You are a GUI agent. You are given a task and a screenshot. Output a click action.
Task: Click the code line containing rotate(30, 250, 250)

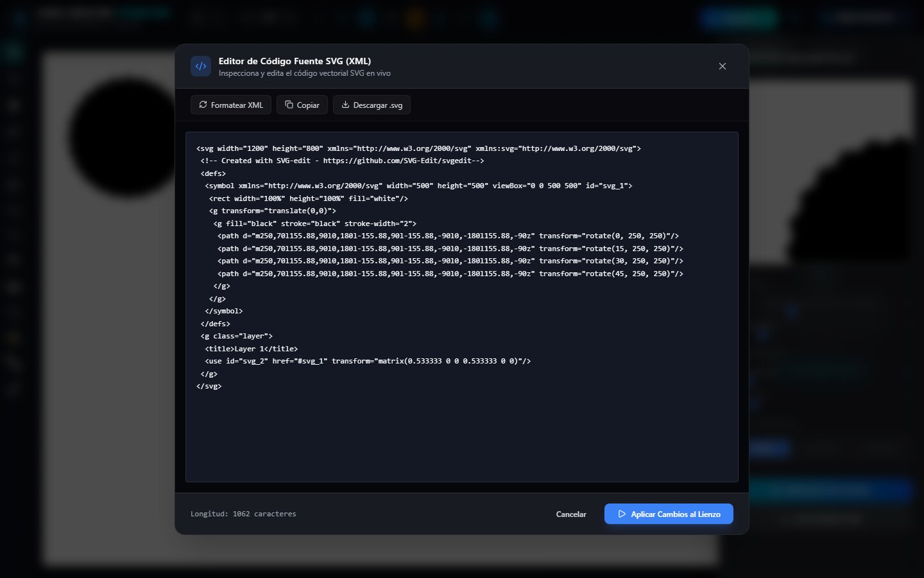tap(450, 261)
